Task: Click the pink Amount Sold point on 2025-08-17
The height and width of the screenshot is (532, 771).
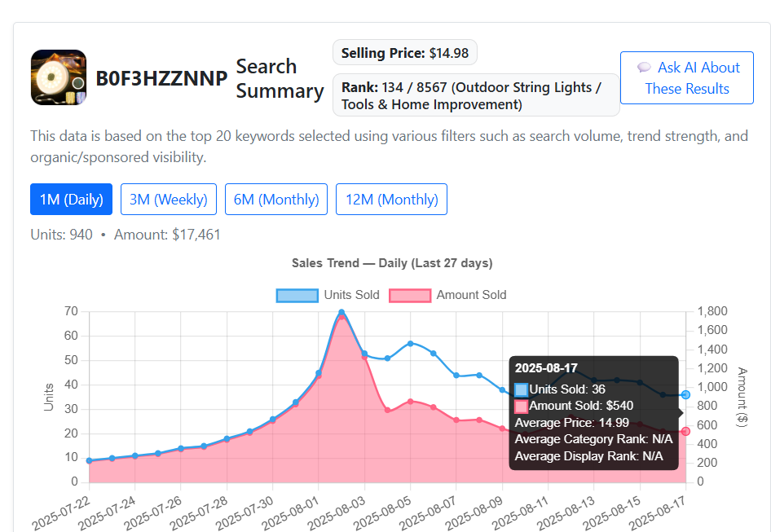Action: 685,431
